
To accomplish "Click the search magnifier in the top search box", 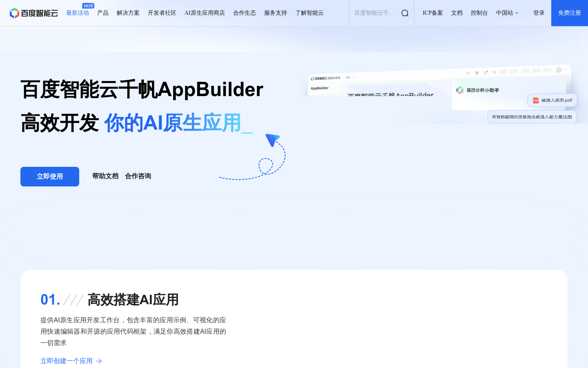I will (x=405, y=13).
